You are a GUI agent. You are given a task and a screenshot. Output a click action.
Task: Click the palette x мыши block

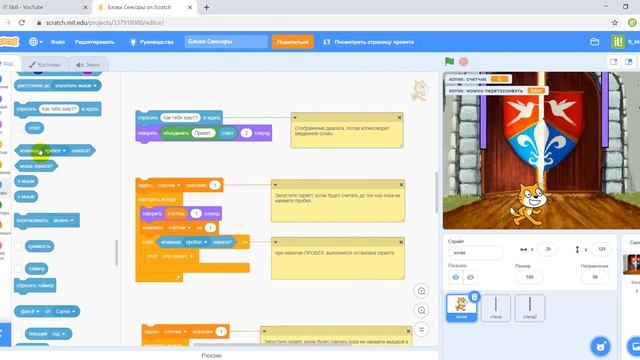26,181
